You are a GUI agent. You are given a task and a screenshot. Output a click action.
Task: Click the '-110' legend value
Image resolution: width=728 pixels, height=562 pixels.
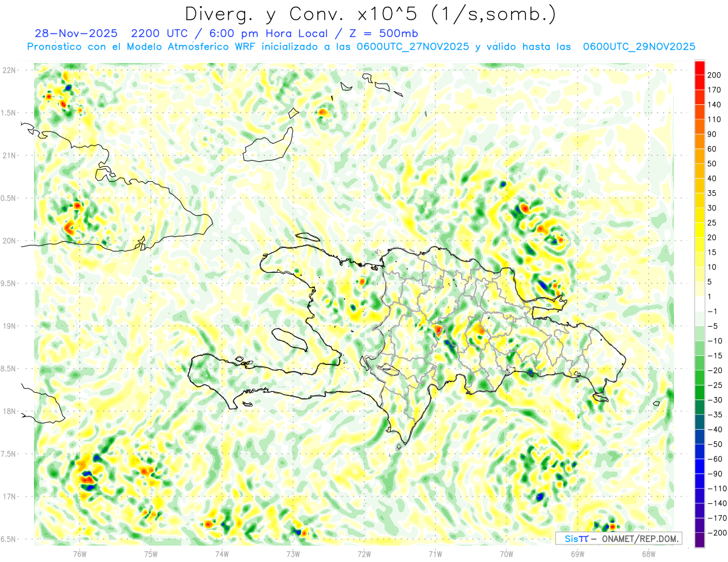point(718,489)
